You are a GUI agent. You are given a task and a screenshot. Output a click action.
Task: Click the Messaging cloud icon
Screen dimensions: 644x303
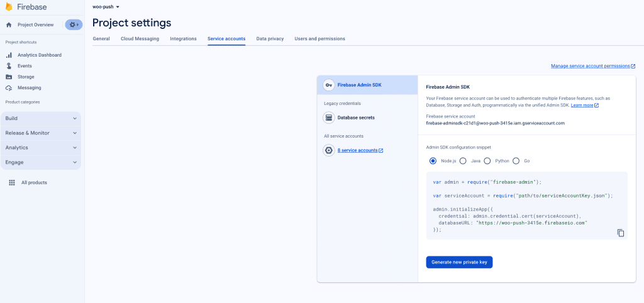[9, 88]
